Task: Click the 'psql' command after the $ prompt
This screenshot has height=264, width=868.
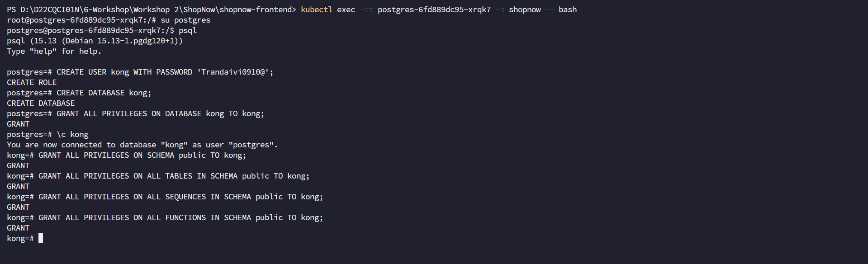Action: 188,30
